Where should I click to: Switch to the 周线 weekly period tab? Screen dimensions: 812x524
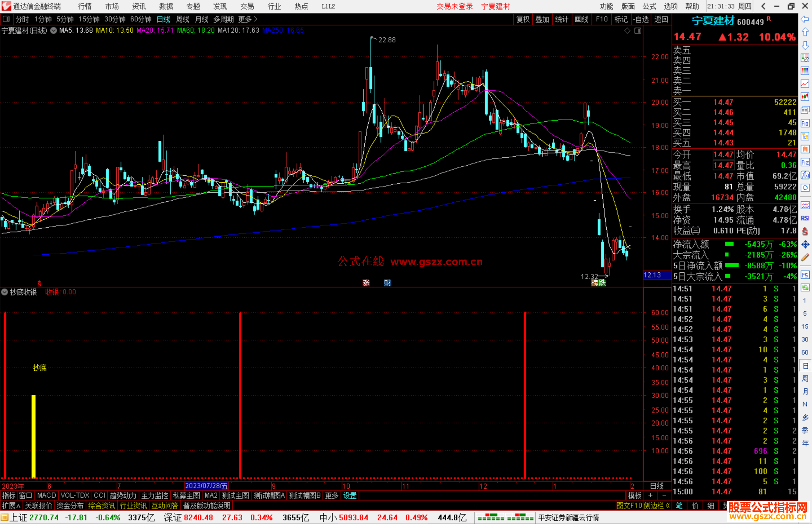pyautogui.click(x=183, y=19)
